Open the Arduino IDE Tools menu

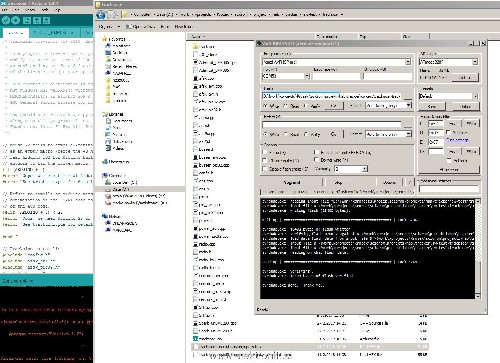click(45, 10)
